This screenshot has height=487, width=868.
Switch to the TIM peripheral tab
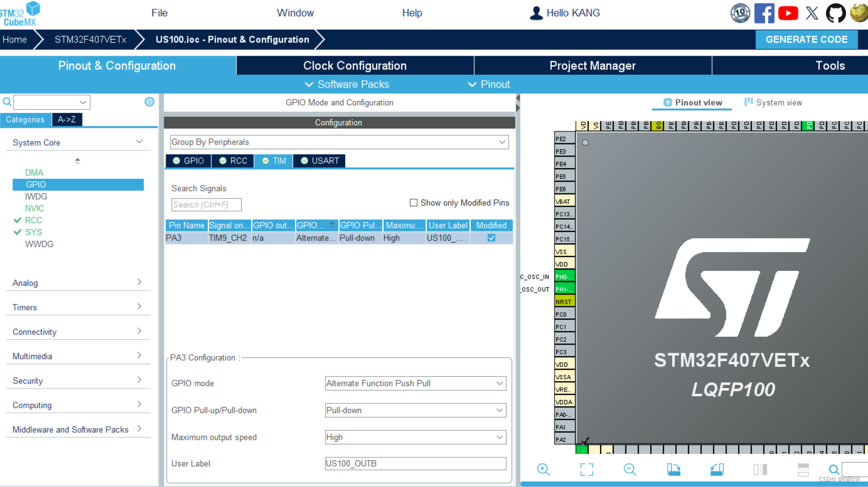pos(274,160)
